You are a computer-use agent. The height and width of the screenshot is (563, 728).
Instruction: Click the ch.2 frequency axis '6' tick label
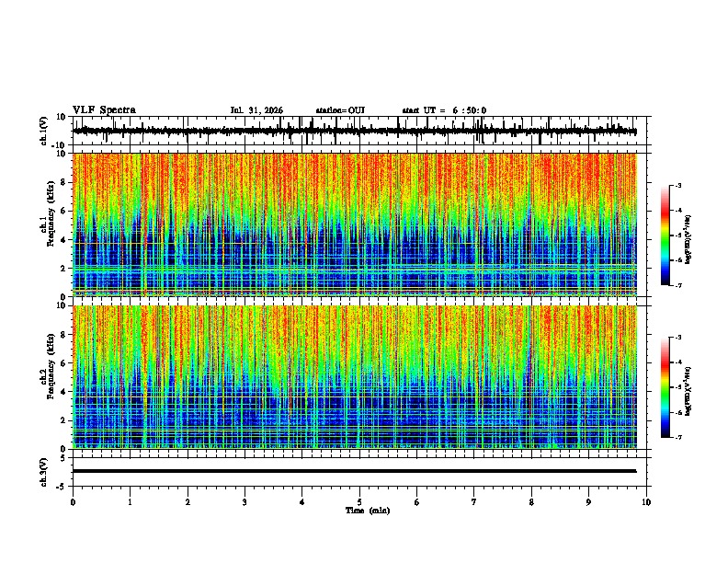pos(63,363)
